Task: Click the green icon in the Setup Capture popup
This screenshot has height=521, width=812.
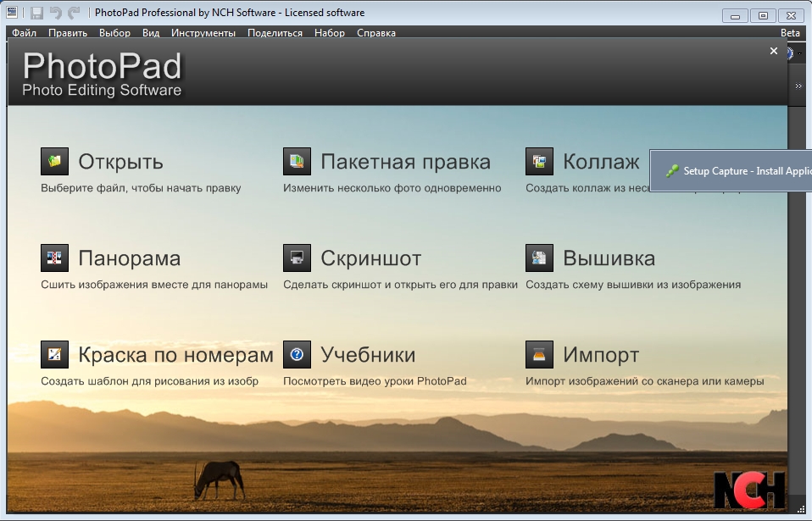Action: coord(672,171)
